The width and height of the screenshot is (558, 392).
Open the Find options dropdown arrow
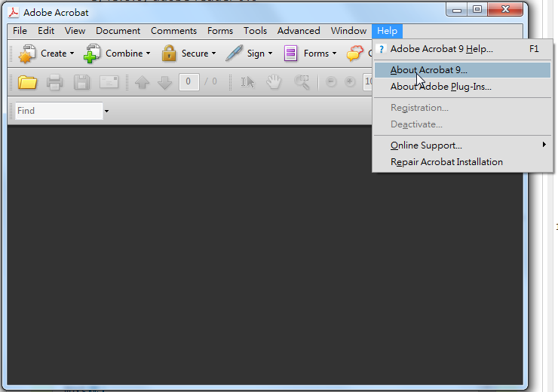click(106, 111)
